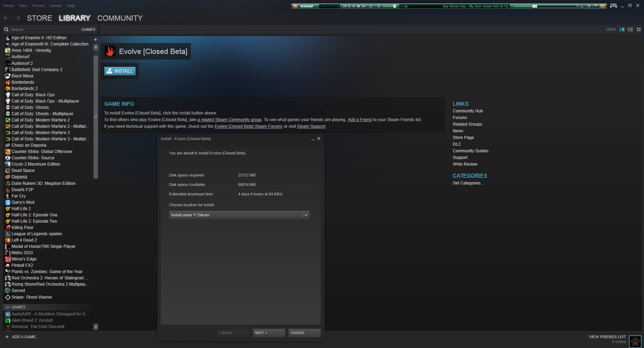Open the Steam Support link

(x=311, y=126)
